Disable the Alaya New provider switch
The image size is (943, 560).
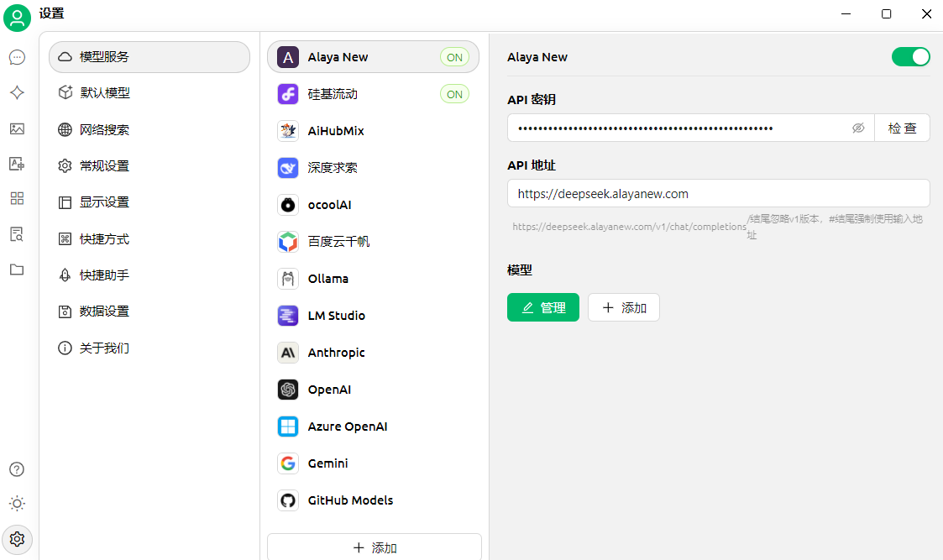tap(910, 57)
